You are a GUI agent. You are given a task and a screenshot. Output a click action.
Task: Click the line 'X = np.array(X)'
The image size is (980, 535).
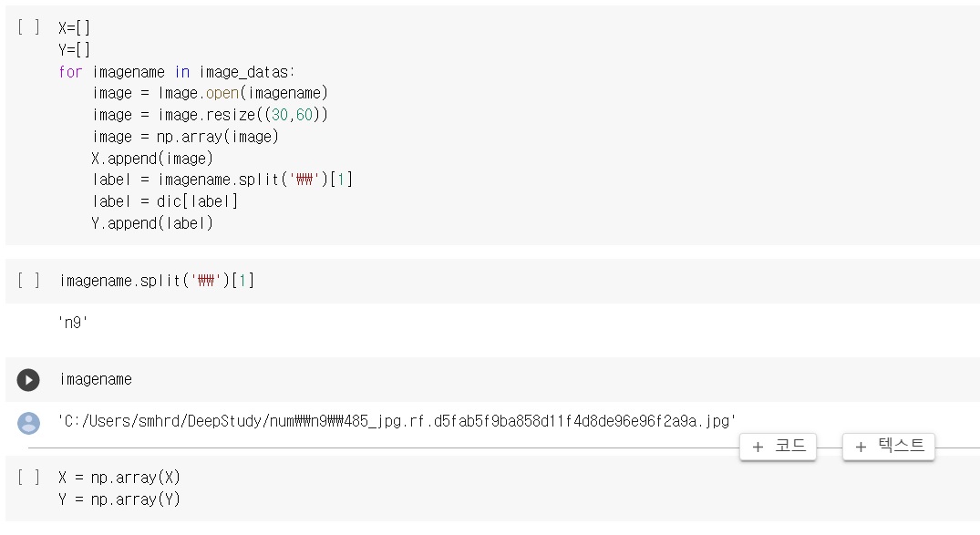click(119, 477)
